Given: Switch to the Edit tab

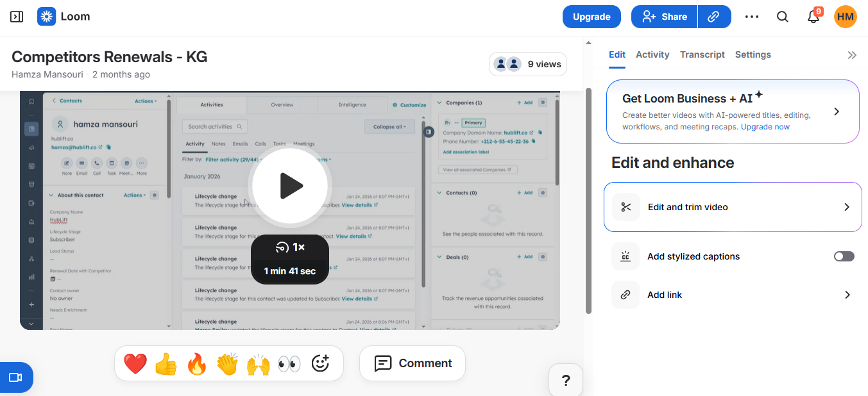Looking at the screenshot, I should (617, 54).
